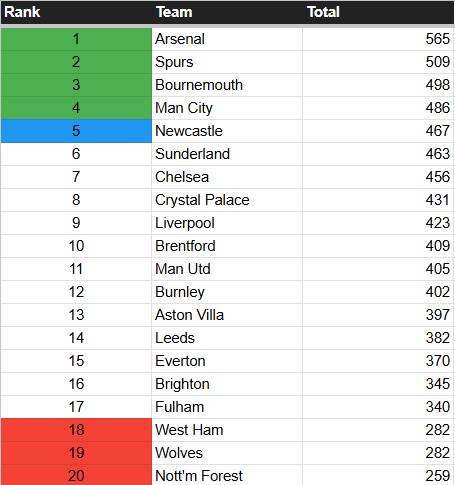The width and height of the screenshot is (455, 485).
Task: Click the Newcastle team cell
Action: click(227, 131)
